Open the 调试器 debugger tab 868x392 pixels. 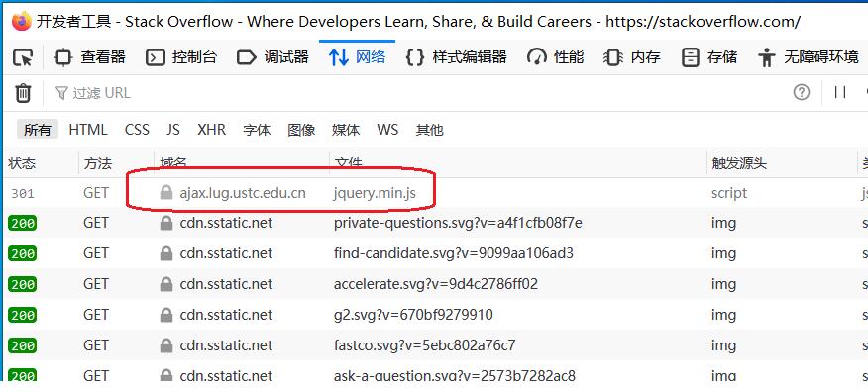(272, 57)
